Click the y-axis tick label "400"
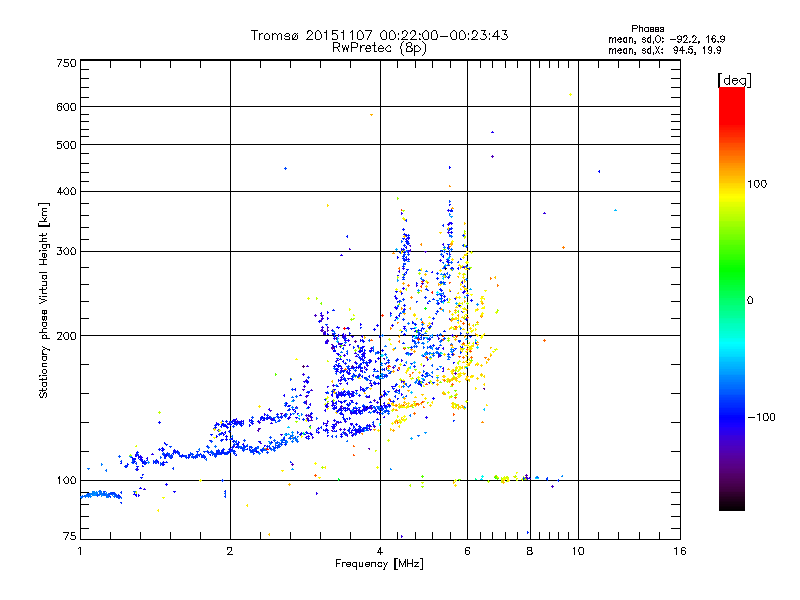The width and height of the screenshot is (800, 600). click(x=66, y=191)
